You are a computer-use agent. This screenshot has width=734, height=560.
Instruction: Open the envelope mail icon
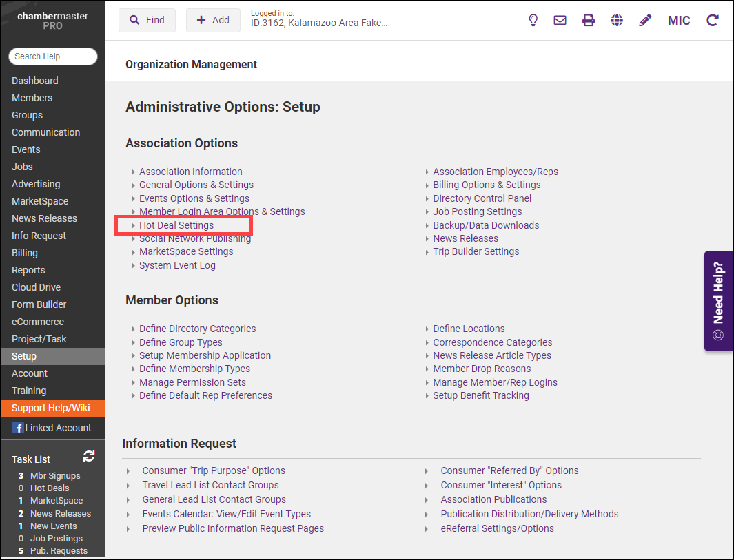coord(560,20)
